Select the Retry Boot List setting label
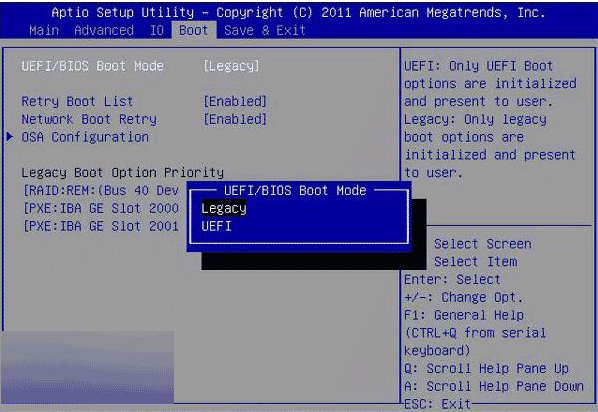 77,101
